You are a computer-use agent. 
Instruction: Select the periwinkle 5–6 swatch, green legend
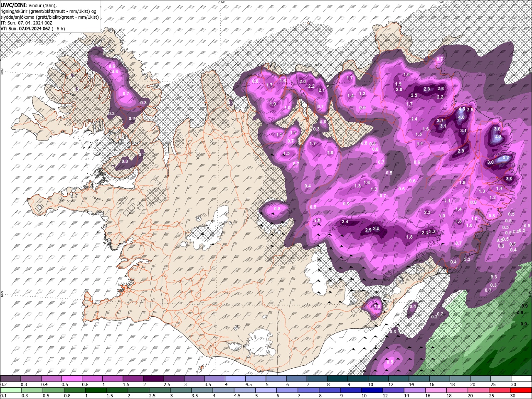click(x=266, y=390)
